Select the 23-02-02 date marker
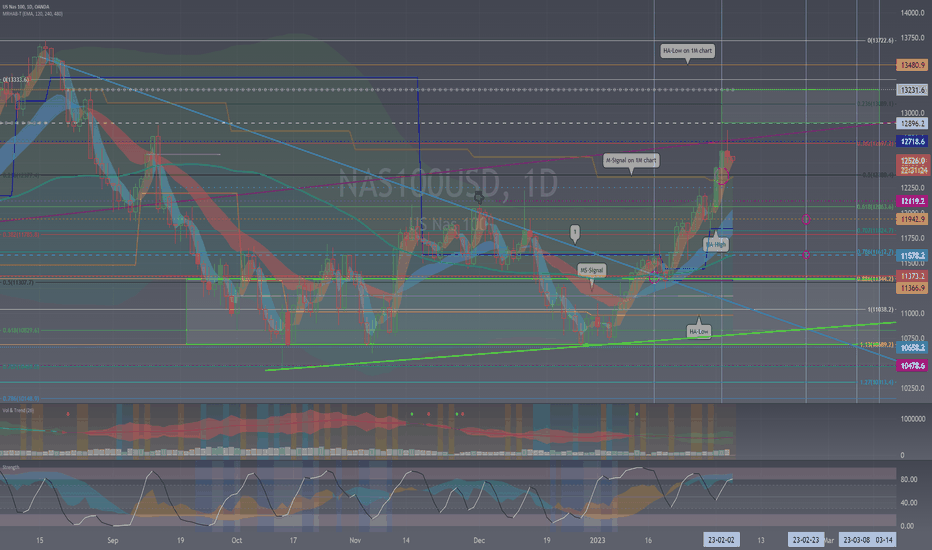932x550 pixels. click(721, 540)
